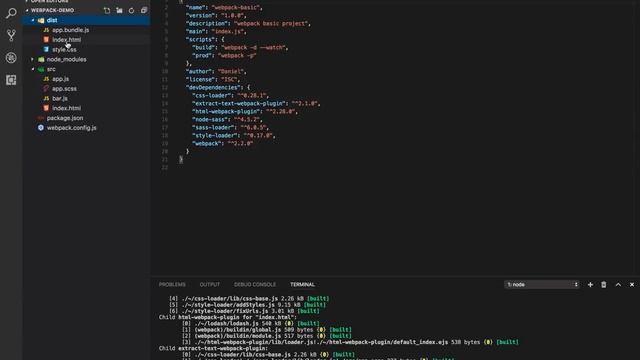The height and width of the screenshot is (360, 640).
Task: Collapse the dist folder
Action: pyautogui.click(x=33, y=20)
